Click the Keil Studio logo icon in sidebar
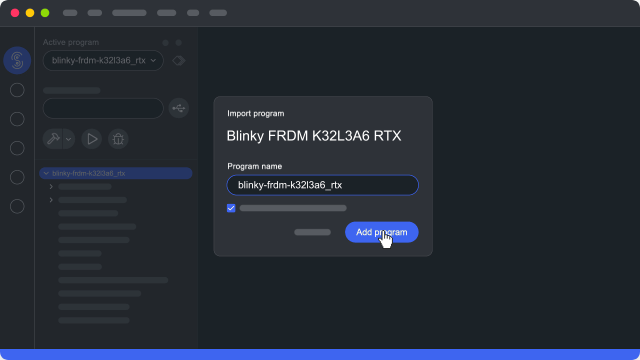Viewport: 640px width, 360px height. tap(17, 60)
